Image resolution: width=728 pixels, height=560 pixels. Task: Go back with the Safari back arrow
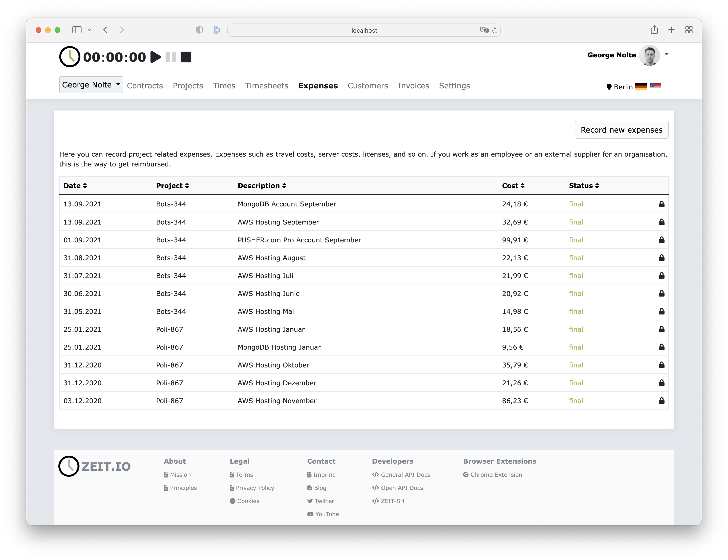(105, 30)
